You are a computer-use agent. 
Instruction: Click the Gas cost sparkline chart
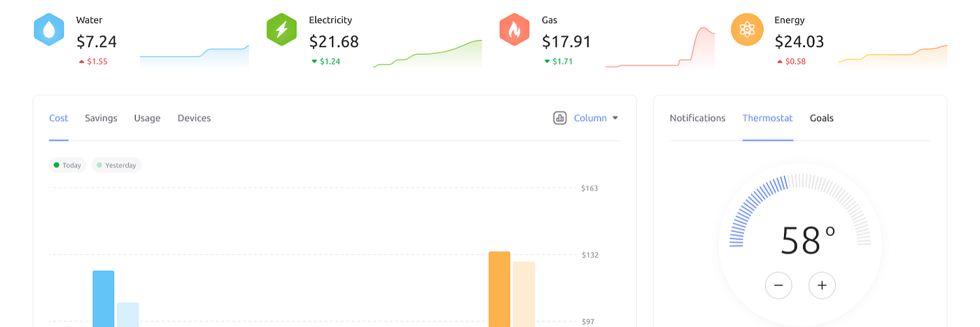pos(660,48)
